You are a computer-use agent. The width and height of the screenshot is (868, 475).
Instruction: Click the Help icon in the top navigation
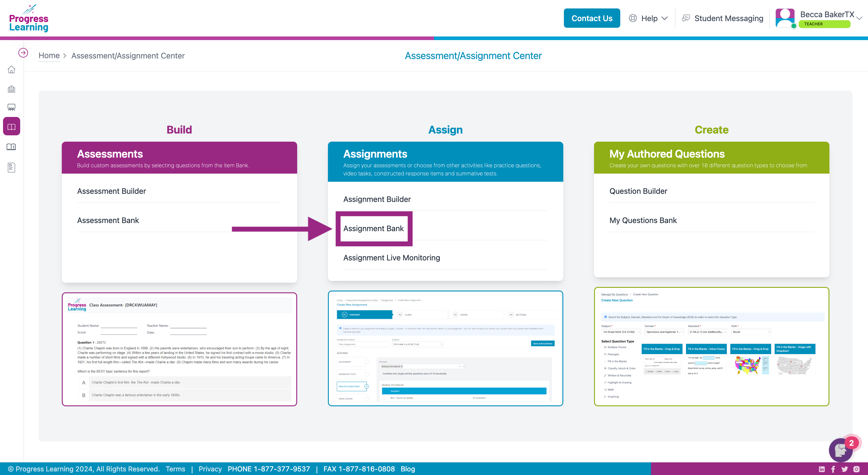633,17
